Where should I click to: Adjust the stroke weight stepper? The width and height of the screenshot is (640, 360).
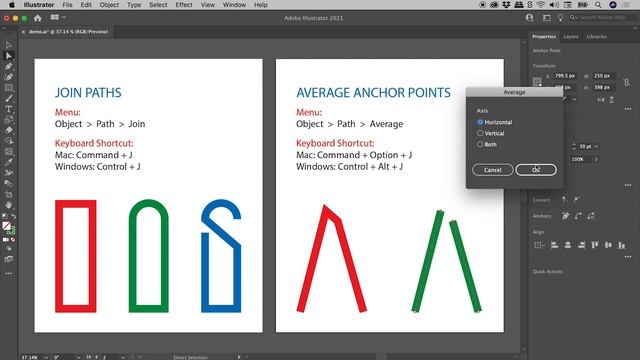pos(573,146)
